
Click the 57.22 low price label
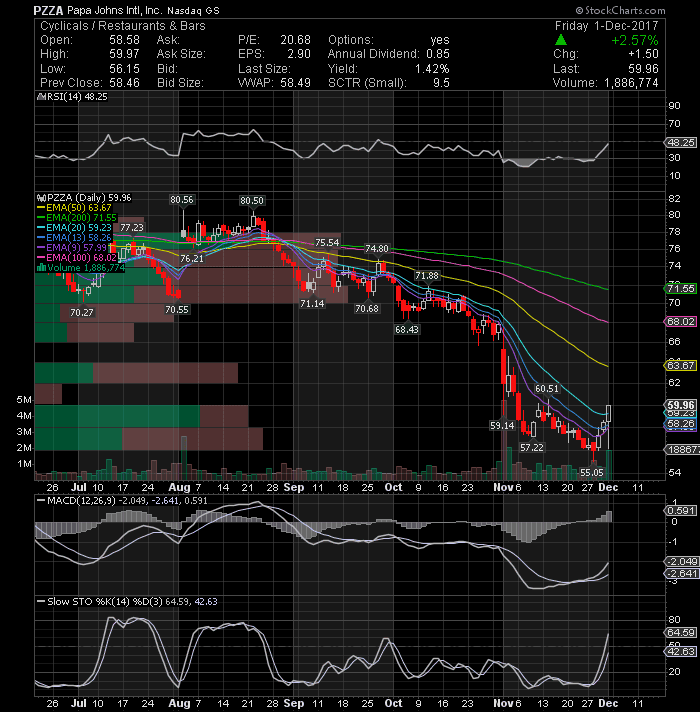pos(532,448)
